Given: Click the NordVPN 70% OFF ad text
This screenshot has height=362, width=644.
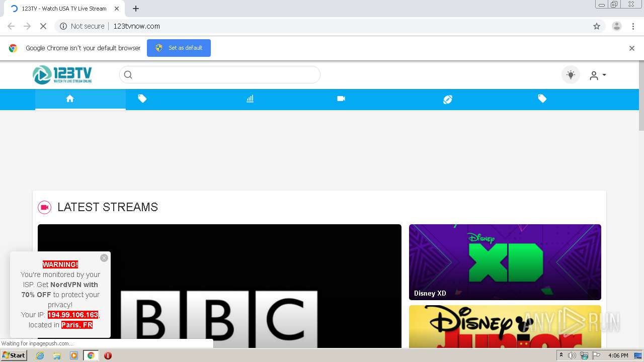Looking at the screenshot, I should tap(60, 290).
